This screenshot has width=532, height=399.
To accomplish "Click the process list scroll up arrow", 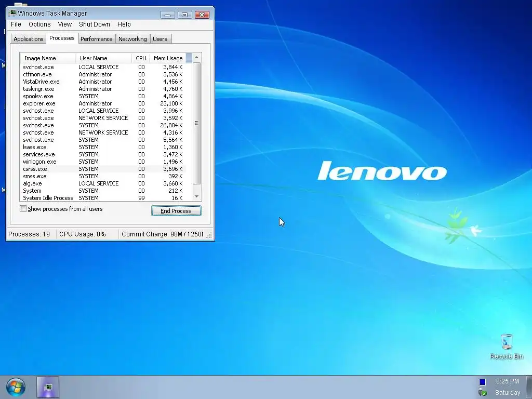I will (196, 57).
